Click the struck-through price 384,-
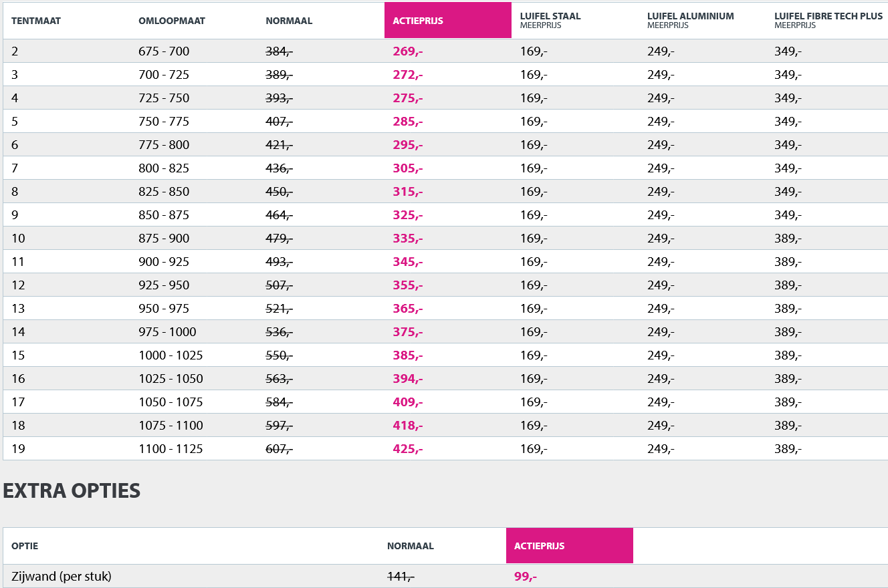Screen dimensions: 888x588 click(x=279, y=51)
